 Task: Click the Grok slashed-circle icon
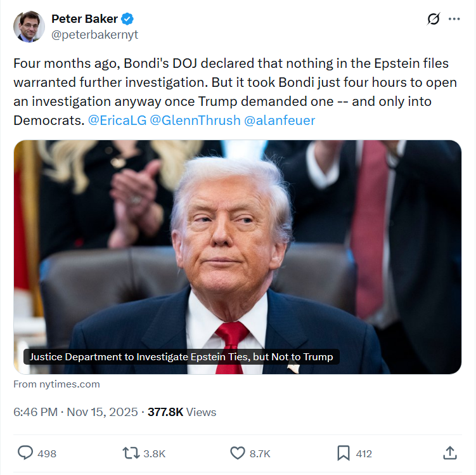point(433,19)
